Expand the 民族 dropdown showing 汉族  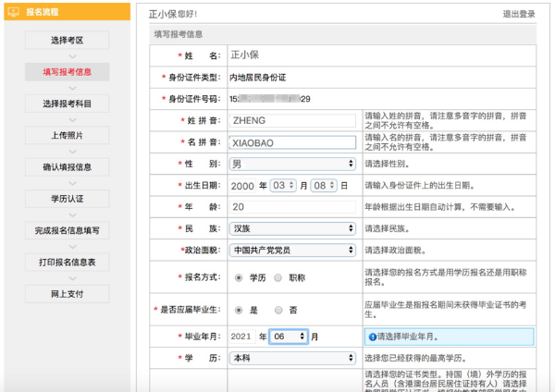(x=291, y=227)
